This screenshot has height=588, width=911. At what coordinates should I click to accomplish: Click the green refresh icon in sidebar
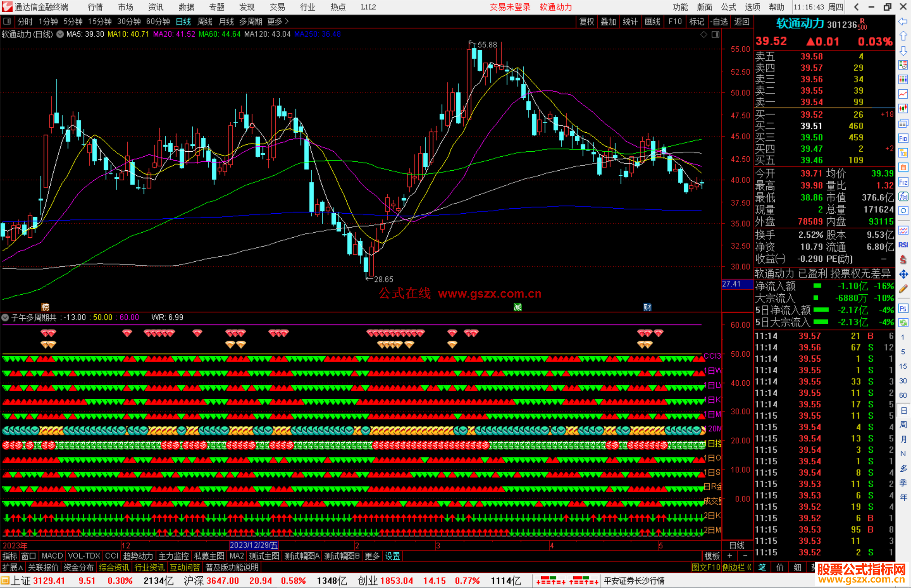tap(903, 322)
